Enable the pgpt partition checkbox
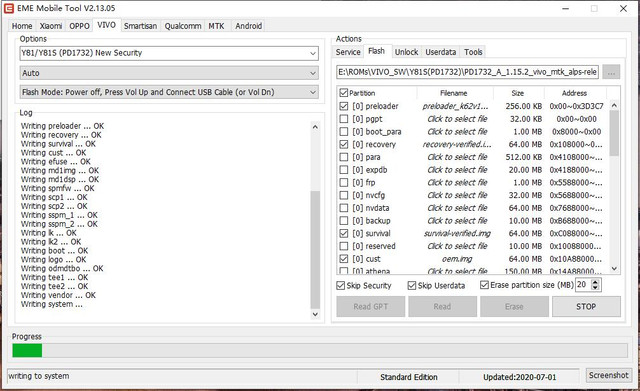 click(344, 119)
